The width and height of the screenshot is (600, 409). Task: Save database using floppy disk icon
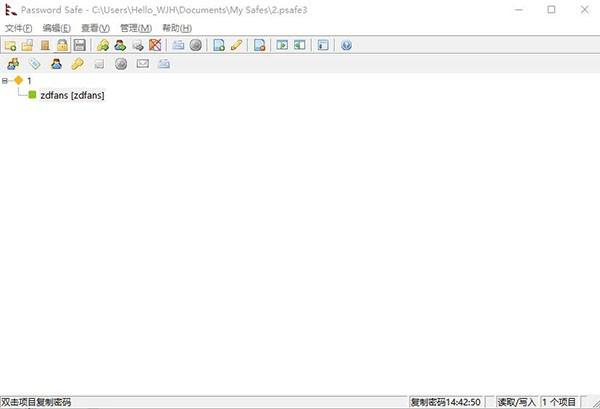pos(80,46)
